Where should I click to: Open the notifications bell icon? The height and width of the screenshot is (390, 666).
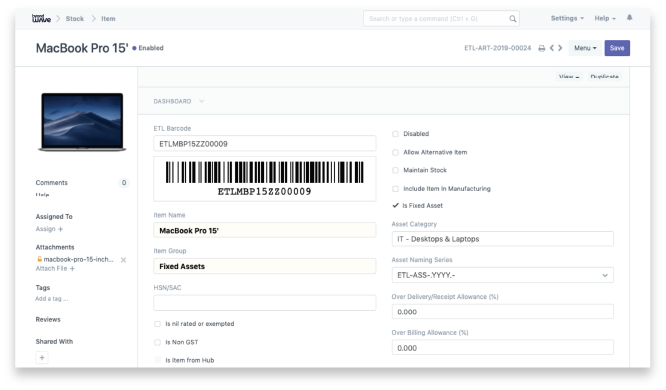coord(629,17)
